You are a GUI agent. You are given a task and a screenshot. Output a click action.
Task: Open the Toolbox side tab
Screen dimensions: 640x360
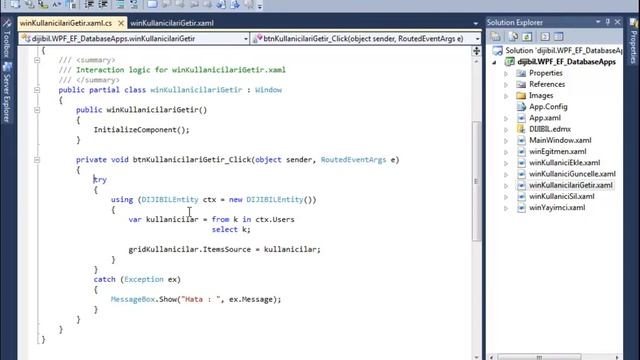(6, 38)
